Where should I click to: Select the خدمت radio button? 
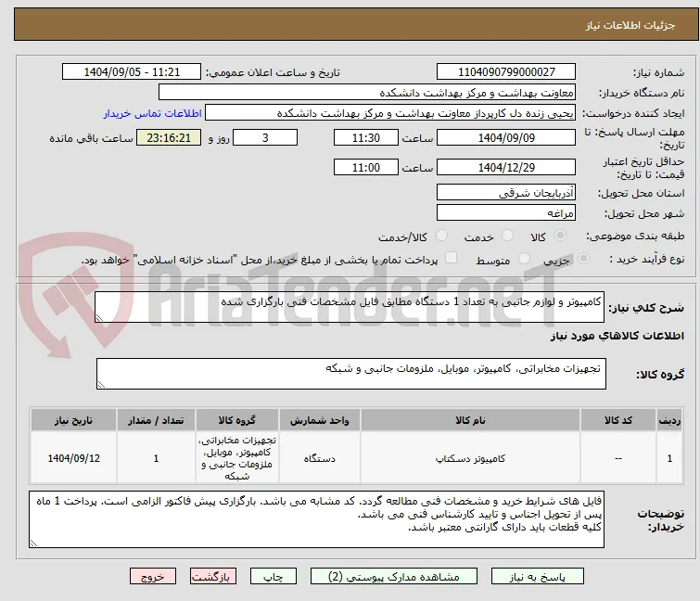click(507, 236)
